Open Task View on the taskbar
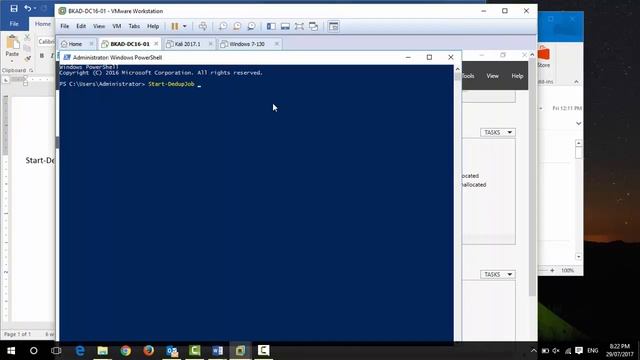The height and width of the screenshot is (360, 640). click(56, 351)
